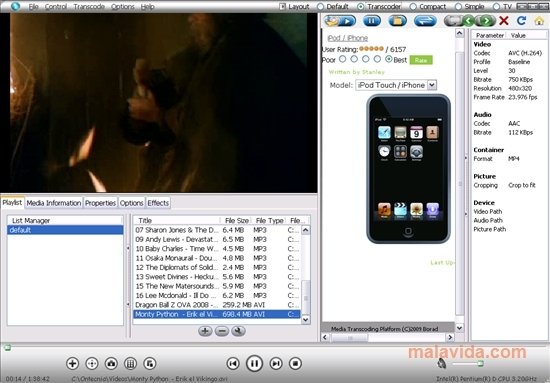Switch to the Media Information tab
Screen dimensions: 550x383
click(x=54, y=203)
